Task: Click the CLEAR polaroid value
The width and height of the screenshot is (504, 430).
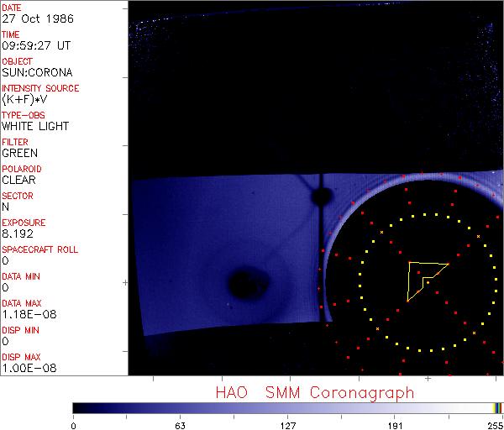Action: pyautogui.click(x=18, y=180)
